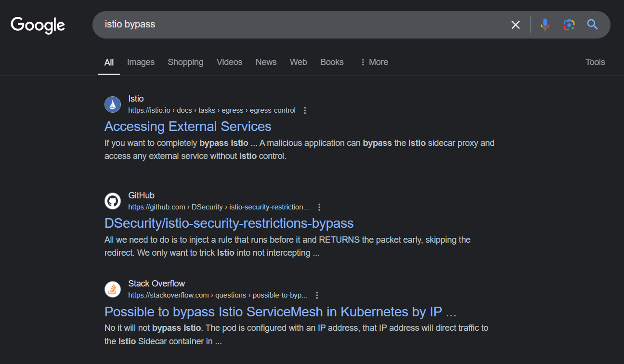This screenshot has width=624, height=364.
Task: Select the All results tab
Action: click(x=109, y=62)
